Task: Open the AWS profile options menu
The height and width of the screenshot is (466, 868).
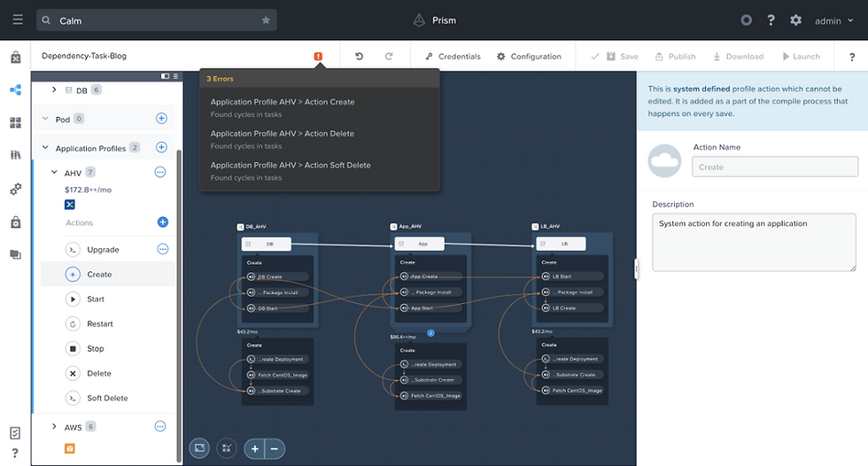Action: [160, 426]
